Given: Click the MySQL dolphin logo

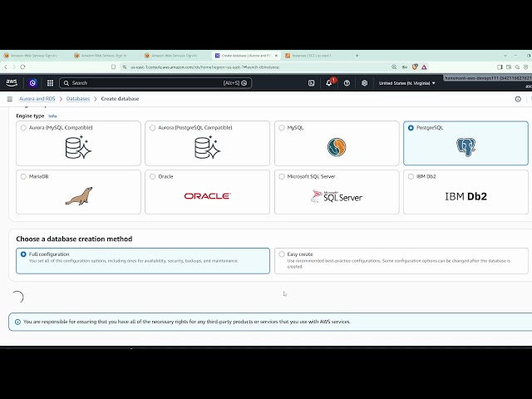Looking at the screenshot, I should (x=337, y=147).
